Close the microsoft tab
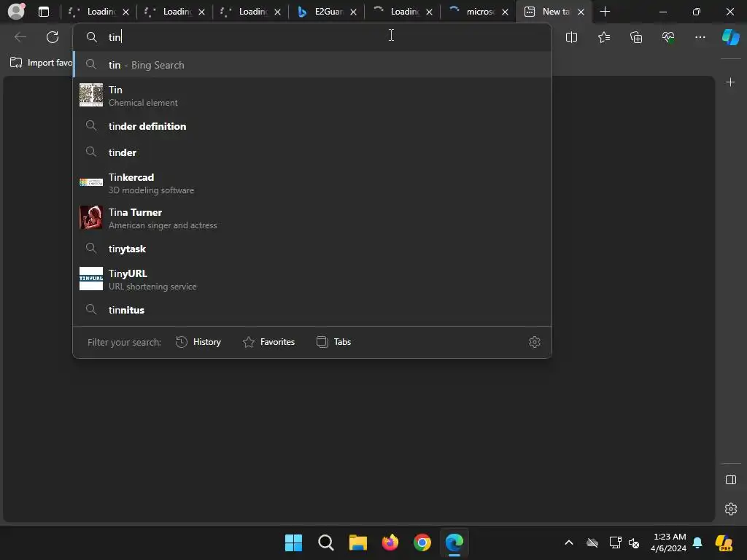Image resolution: width=747 pixels, height=560 pixels. [x=505, y=12]
